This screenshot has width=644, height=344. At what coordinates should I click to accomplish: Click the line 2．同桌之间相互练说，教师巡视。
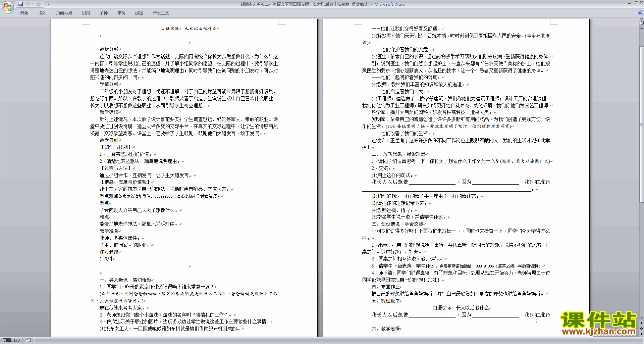pyautogui.click(x=408, y=259)
